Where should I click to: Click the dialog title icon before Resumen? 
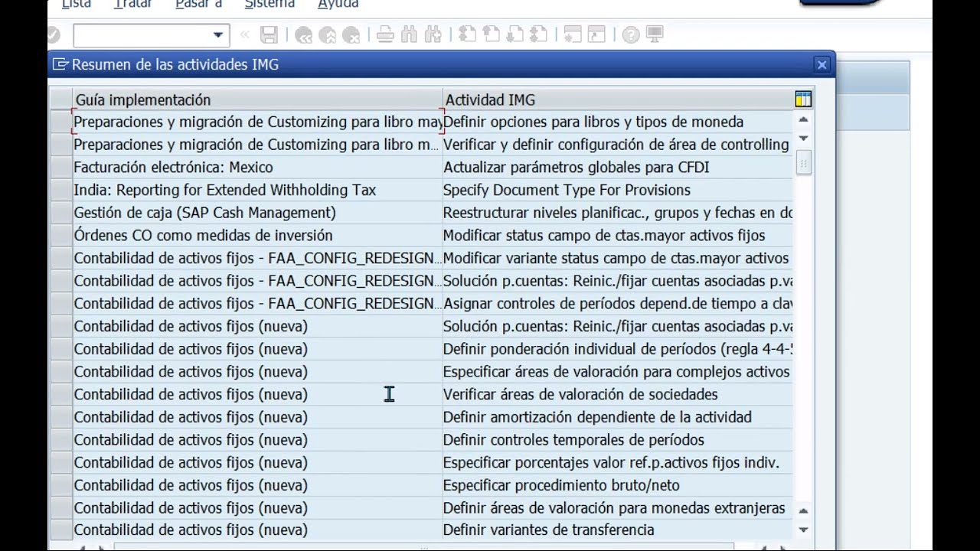point(60,64)
